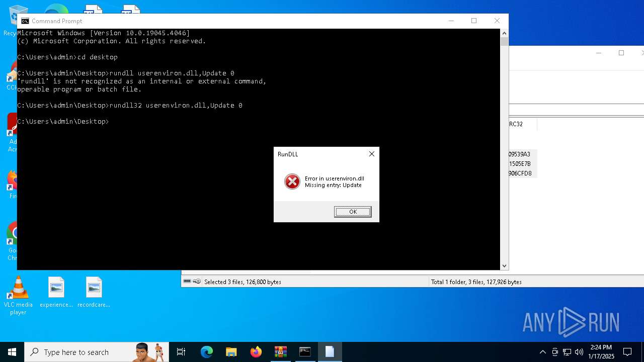Open Task View from the taskbar
The image size is (644, 362).
pyautogui.click(x=181, y=352)
